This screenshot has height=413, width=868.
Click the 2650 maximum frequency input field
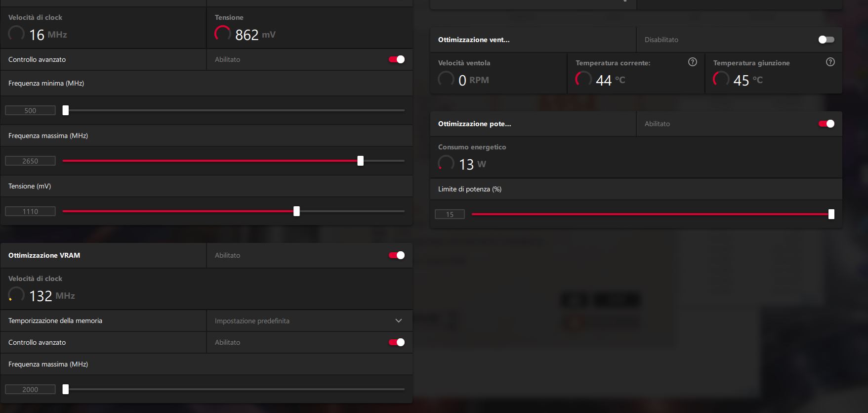pyautogui.click(x=30, y=161)
